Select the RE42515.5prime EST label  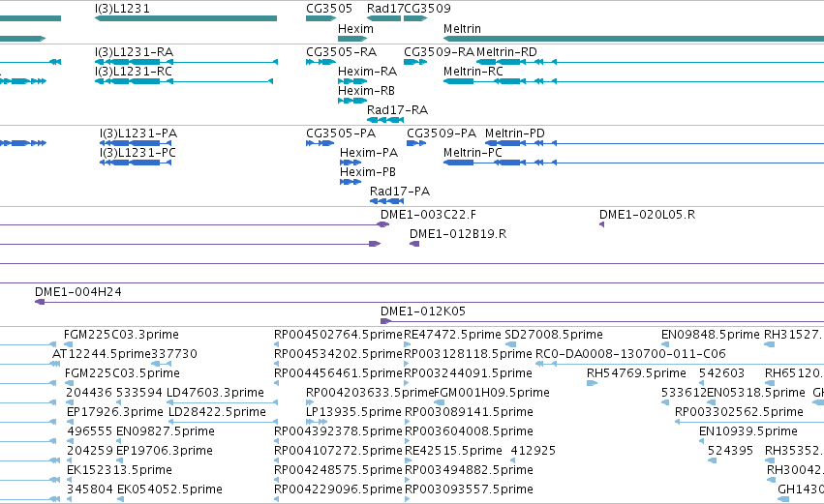click(453, 452)
